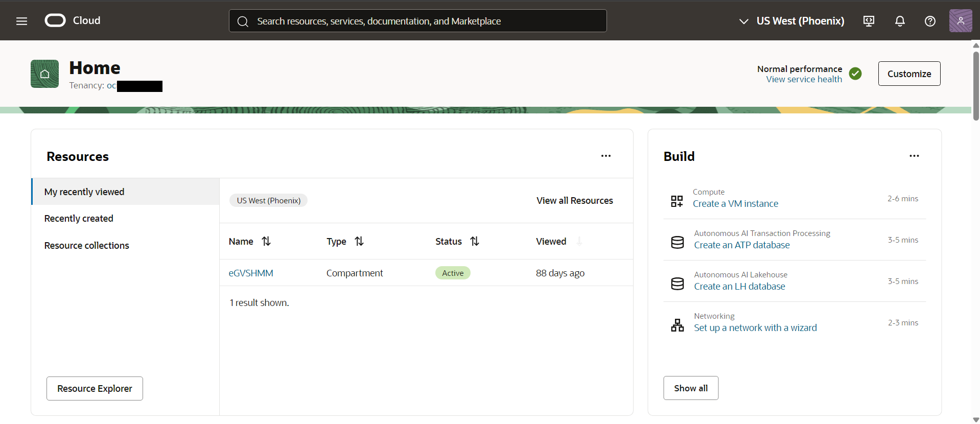Screen dimensions: 980x424
Task: Open the eGVSHMM compartment link
Action: (251, 273)
